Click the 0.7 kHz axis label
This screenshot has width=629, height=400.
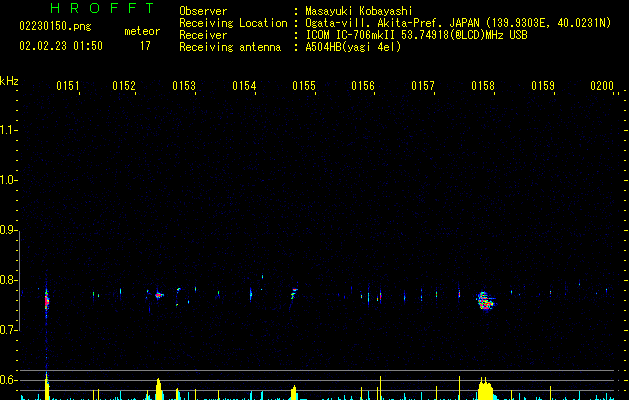coord(8,330)
